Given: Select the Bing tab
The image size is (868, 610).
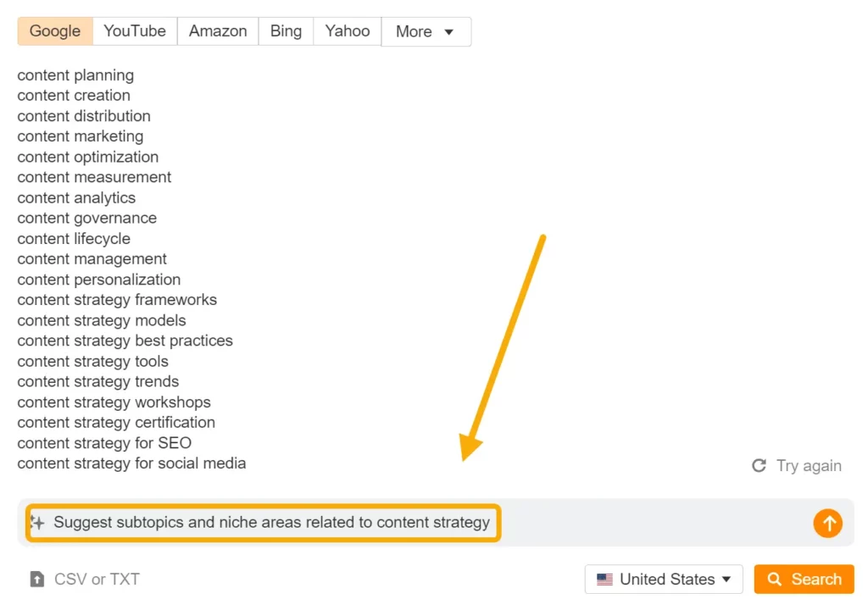Looking at the screenshot, I should [286, 30].
